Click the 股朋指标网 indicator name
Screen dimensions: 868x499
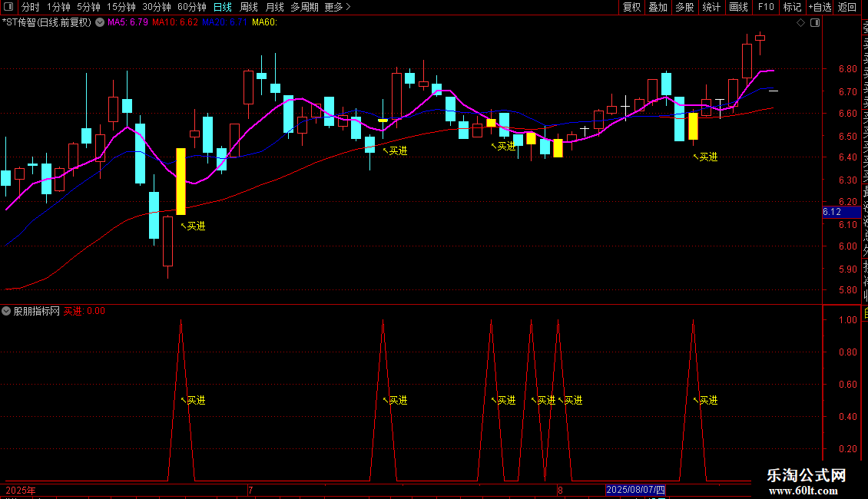click(37, 311)
